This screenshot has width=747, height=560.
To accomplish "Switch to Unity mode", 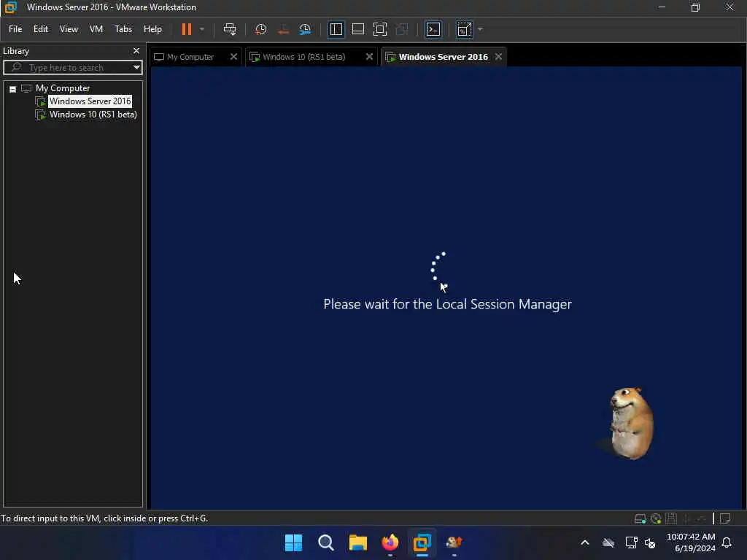I will pyautogui.click(x=402, y=29).
